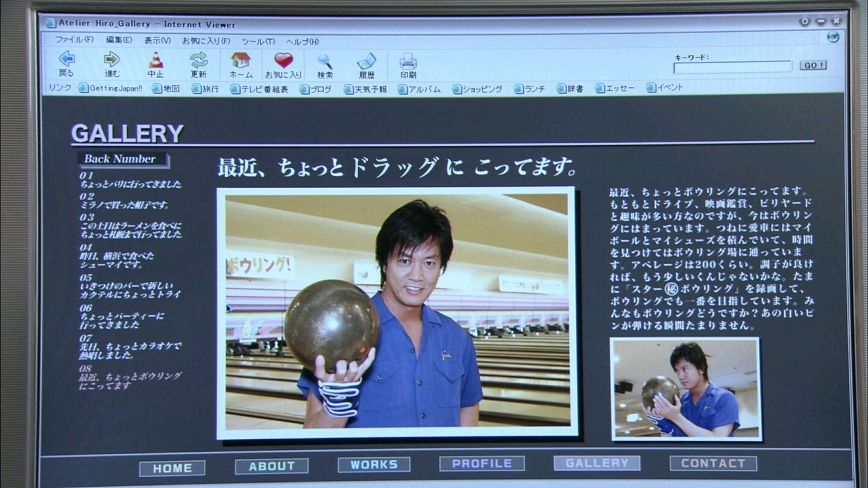Open the お気に入り(F) menu

pos(206,41)
